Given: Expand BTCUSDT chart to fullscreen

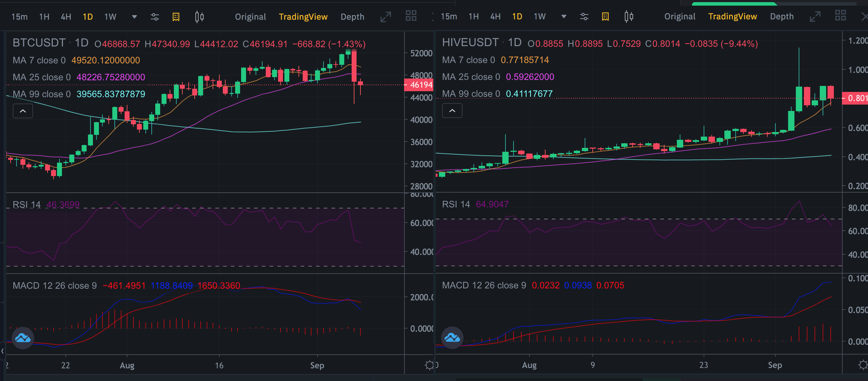Looking at the screenshot, I should (386, 17).
